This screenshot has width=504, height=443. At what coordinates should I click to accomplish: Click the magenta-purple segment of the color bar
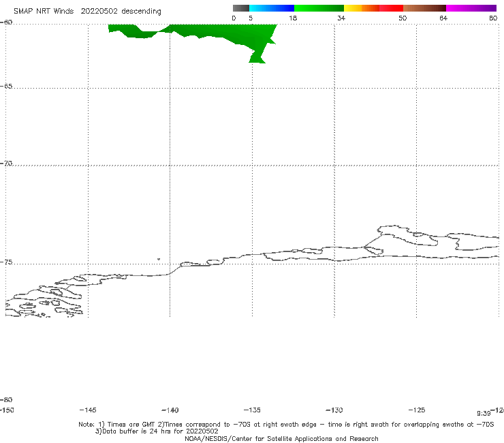pyautogui.click(x=471, y=8)
